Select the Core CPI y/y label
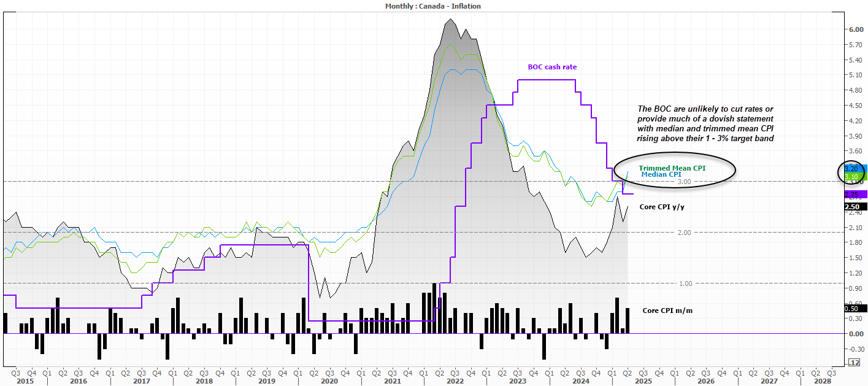Image resolution: width=868 pixels, height=386 pixels. [x=662, y=207]
